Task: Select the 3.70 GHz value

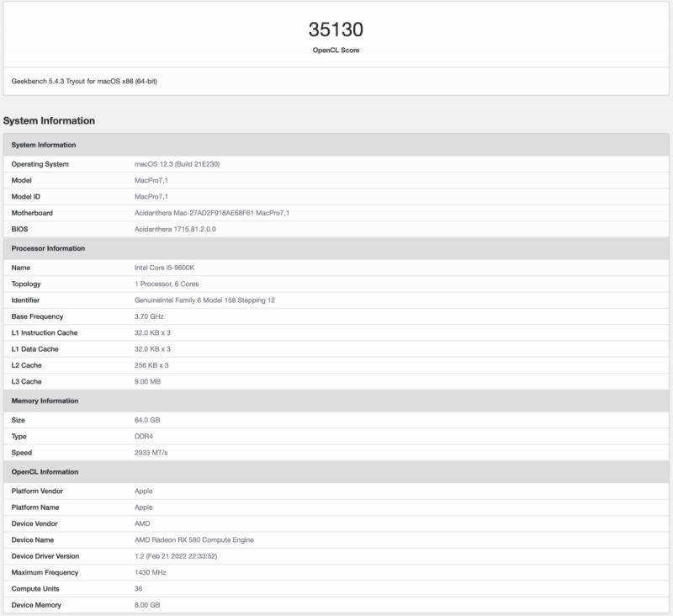Action: (149, 316)
